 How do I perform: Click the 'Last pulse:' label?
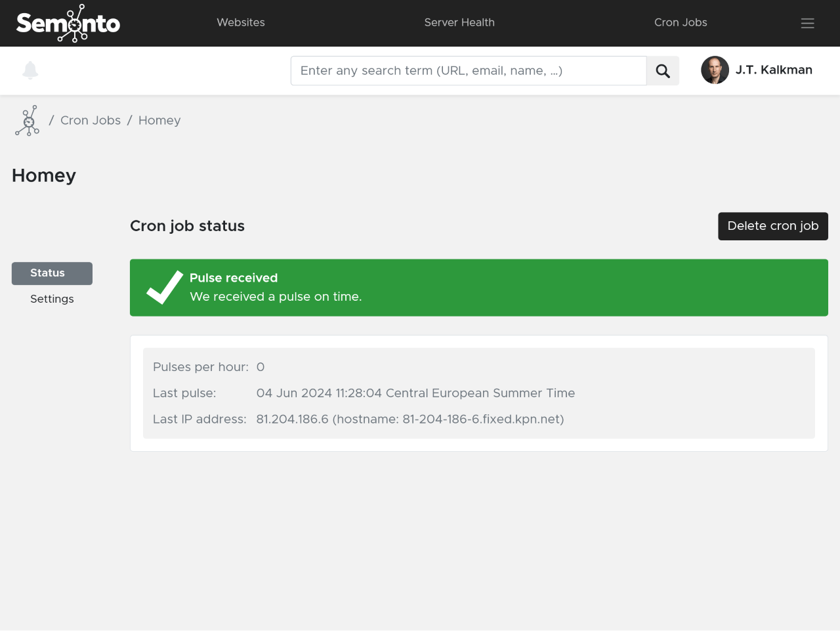(184, 393)
